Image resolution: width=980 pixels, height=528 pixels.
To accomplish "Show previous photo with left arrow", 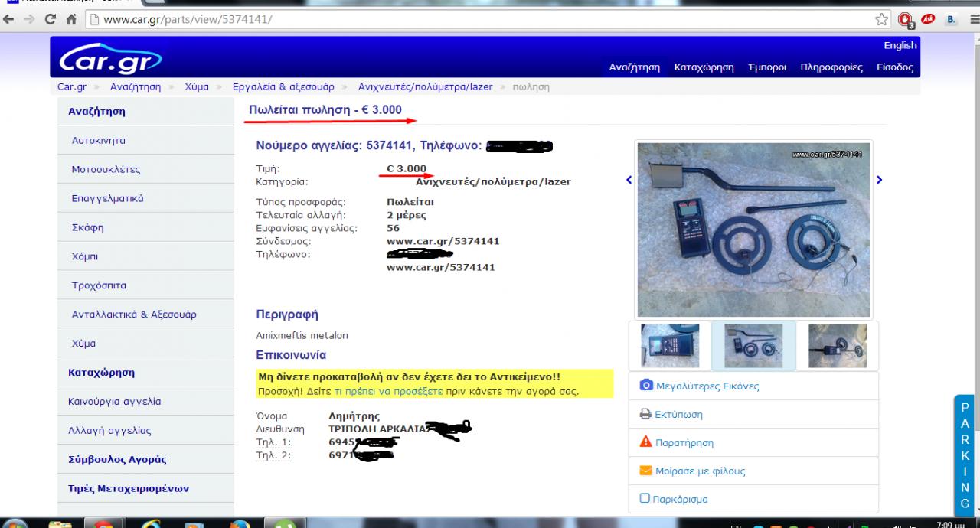I will (x=629, y=180).
